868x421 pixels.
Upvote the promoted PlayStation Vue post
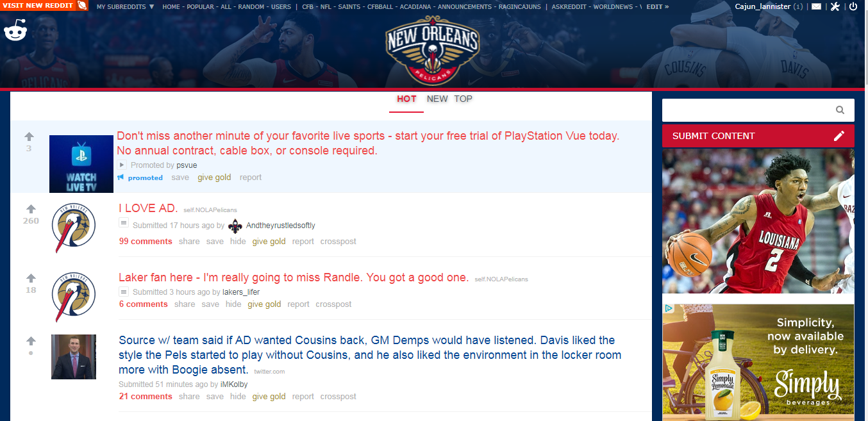click(x=29, y=136)
